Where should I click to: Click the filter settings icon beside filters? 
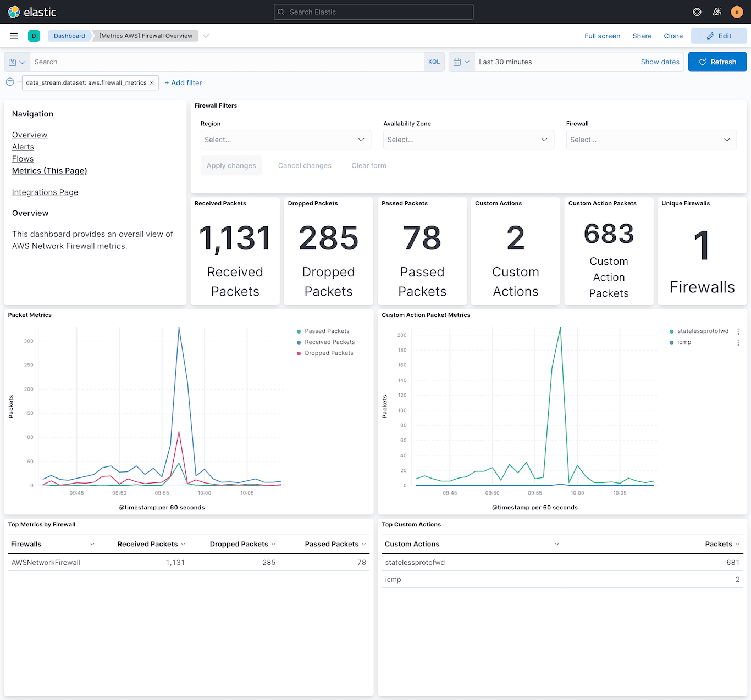9,81
